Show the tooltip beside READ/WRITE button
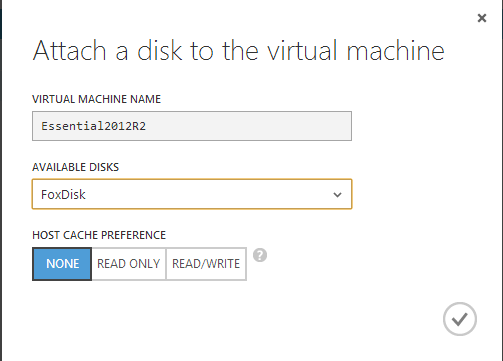Viewport: 503px width, 361px height. pyautogui.click(x=260, y=255)
